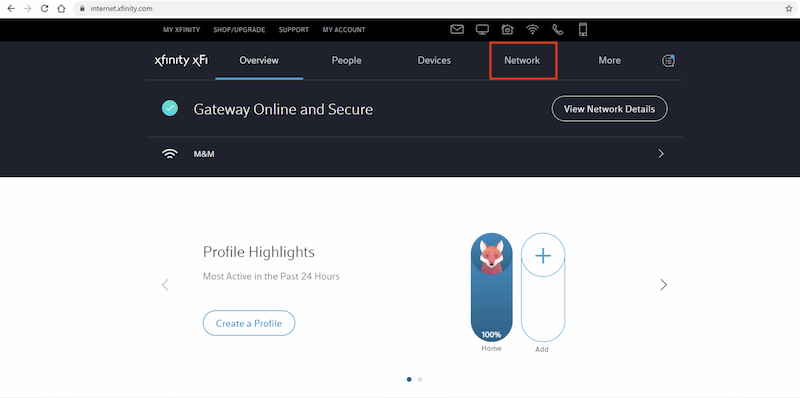
Task: Switch to the Overview tab
Action: point(259,61)
